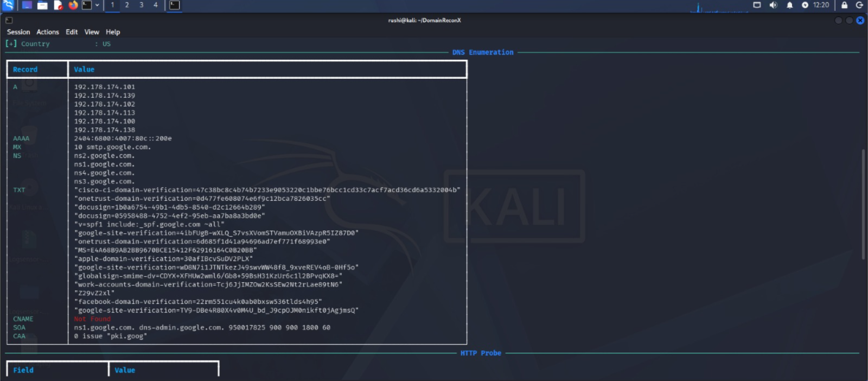Click the ns2.google.com. entry
Image resolution: width=868 pixels, height=381 pixels.
104,156
